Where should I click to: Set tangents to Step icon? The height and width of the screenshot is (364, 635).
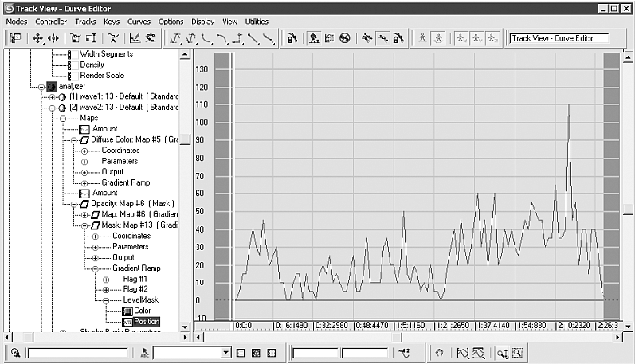click(x=237, y=38)
